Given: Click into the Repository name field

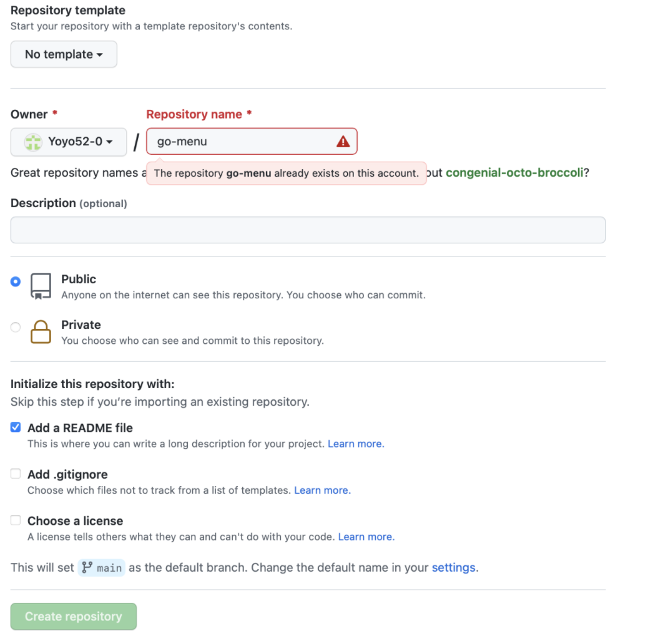Looking at the screenshot, I should point(252,142).
